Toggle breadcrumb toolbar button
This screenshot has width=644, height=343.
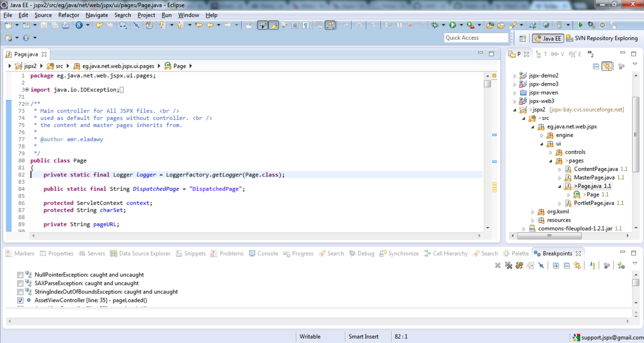coord(263,25)
